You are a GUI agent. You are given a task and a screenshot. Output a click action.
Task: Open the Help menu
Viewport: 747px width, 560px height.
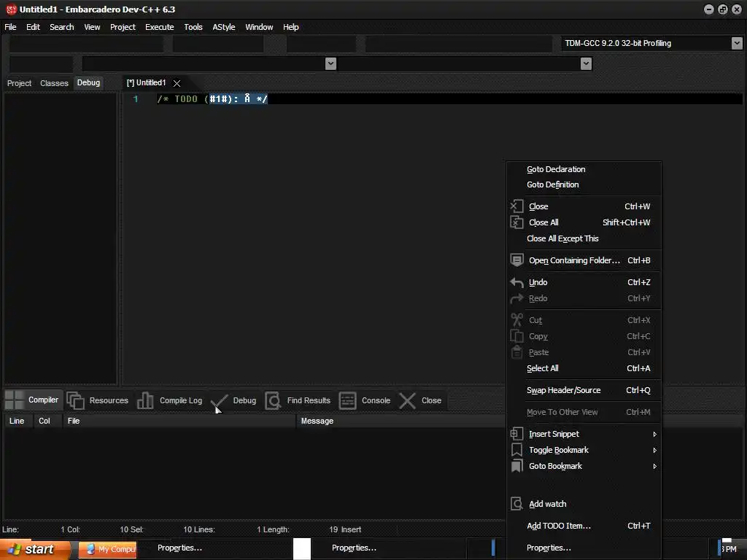point(290,27)
